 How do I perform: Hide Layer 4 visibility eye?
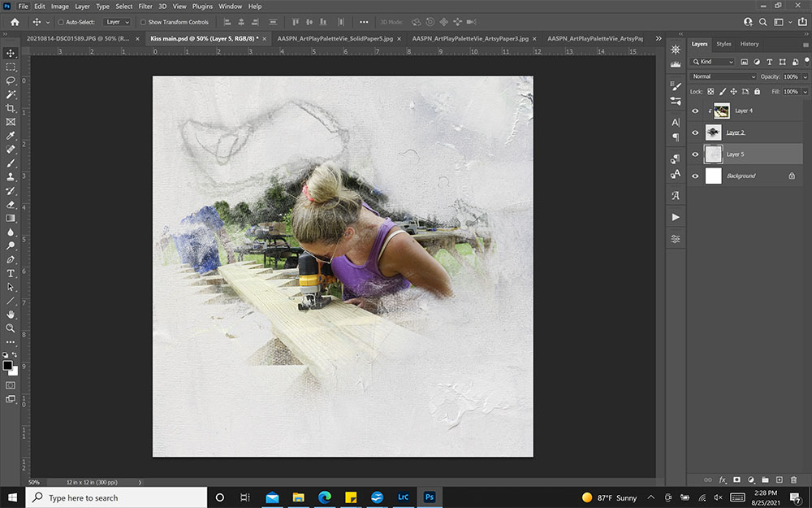pyautogui.click(x=696, y=111)
